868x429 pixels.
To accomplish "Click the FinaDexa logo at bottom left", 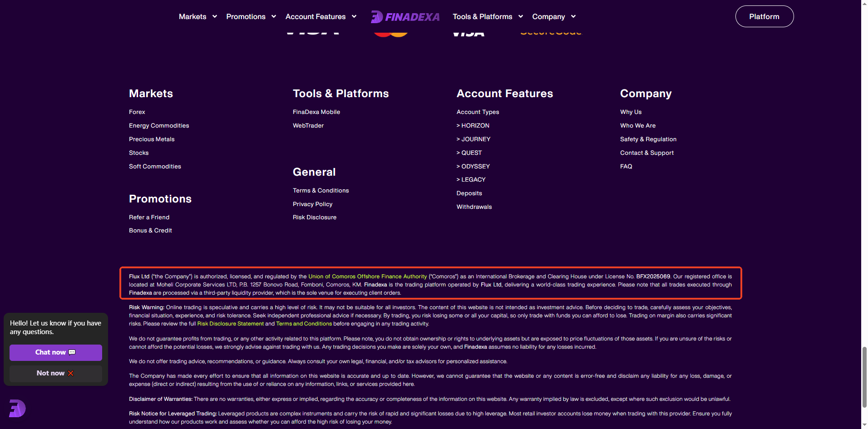I will click(x=17, y=408).
